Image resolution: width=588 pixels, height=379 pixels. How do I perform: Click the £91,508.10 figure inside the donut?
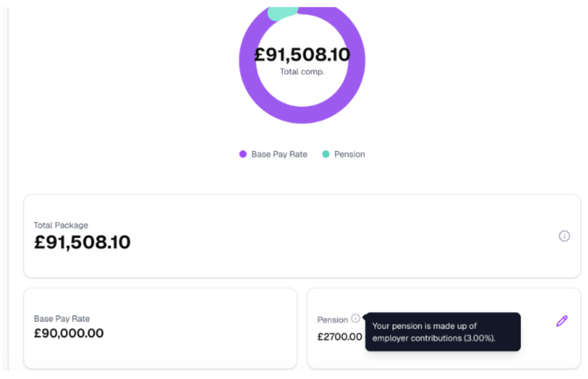[302, 55]
